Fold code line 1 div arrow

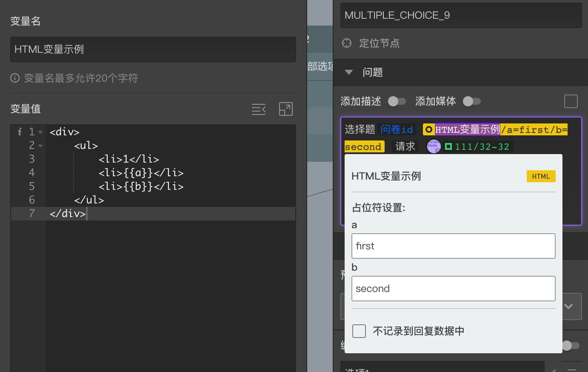click(x=40, y=132)
